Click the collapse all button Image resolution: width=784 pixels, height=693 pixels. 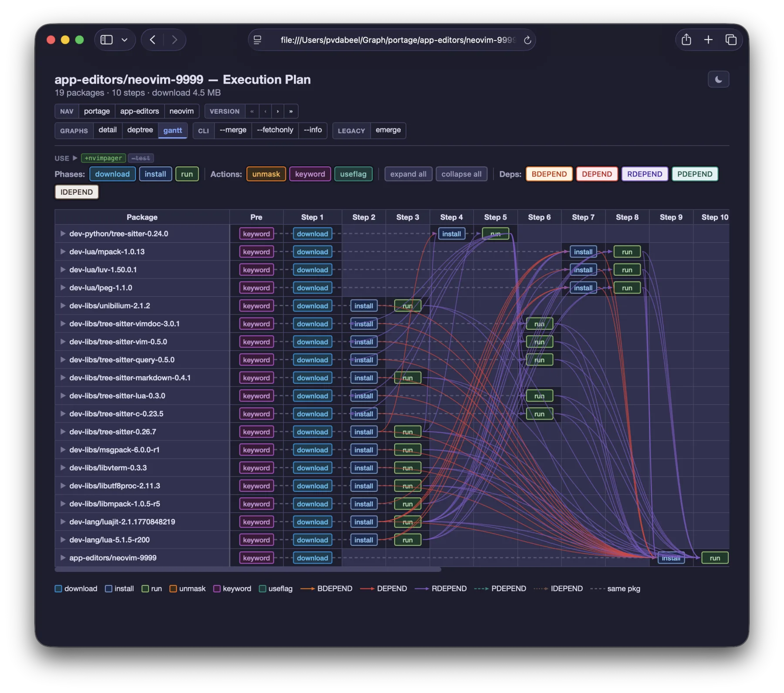[461, 174]
